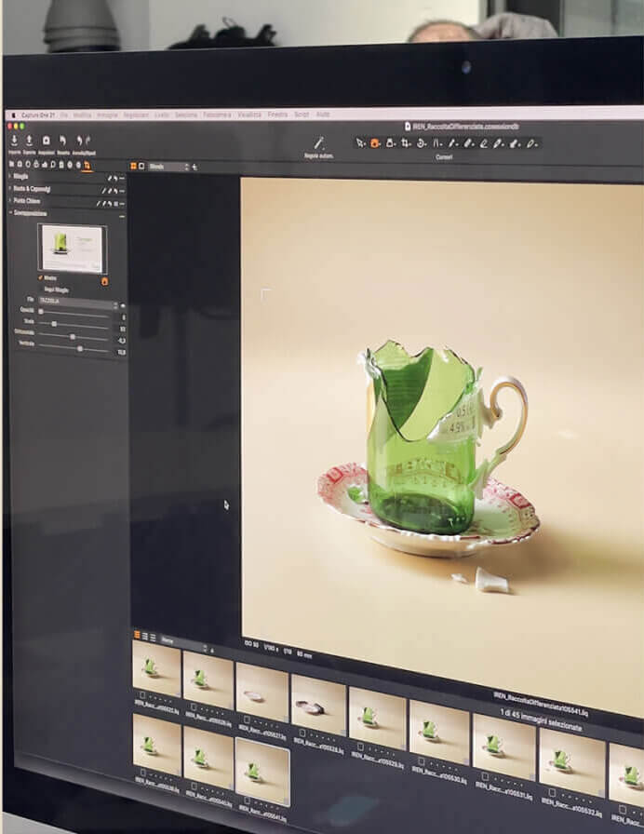Click color tag box under selected 05541 thumbnail
The height and width of the screenshot is (834, 644).
[247, 800]
